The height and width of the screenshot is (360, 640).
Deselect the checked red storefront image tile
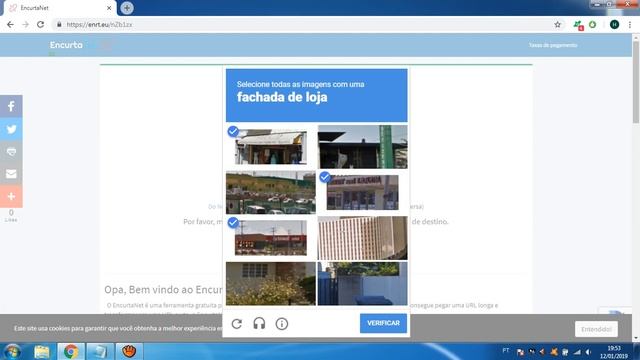[x=271, y=238]
